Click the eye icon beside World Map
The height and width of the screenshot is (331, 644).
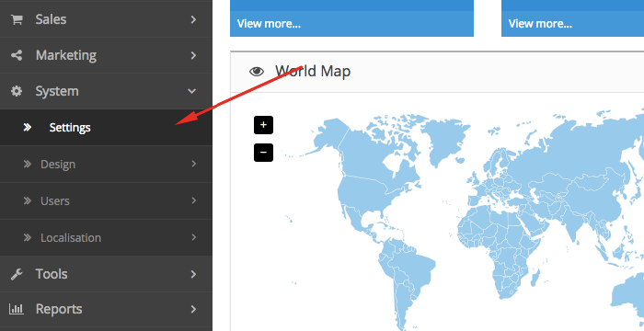[x=257, y=72]
